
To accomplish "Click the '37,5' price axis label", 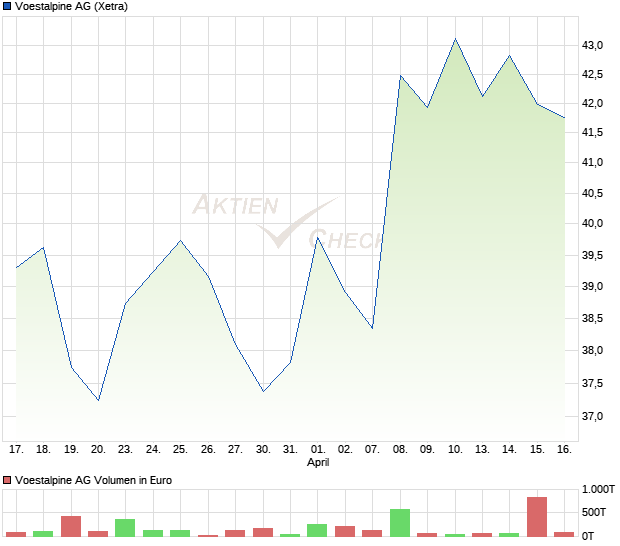I will point(592,383).
